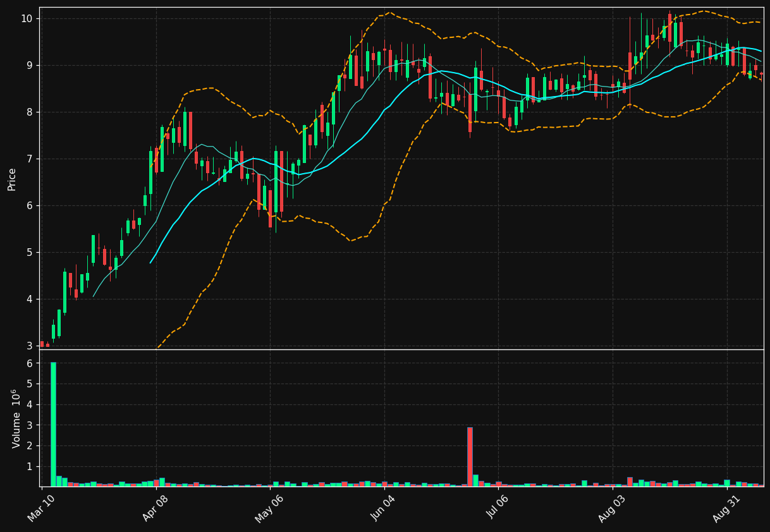
Task: Click the Volume 10^6 axis title
Action: point(15,418)
